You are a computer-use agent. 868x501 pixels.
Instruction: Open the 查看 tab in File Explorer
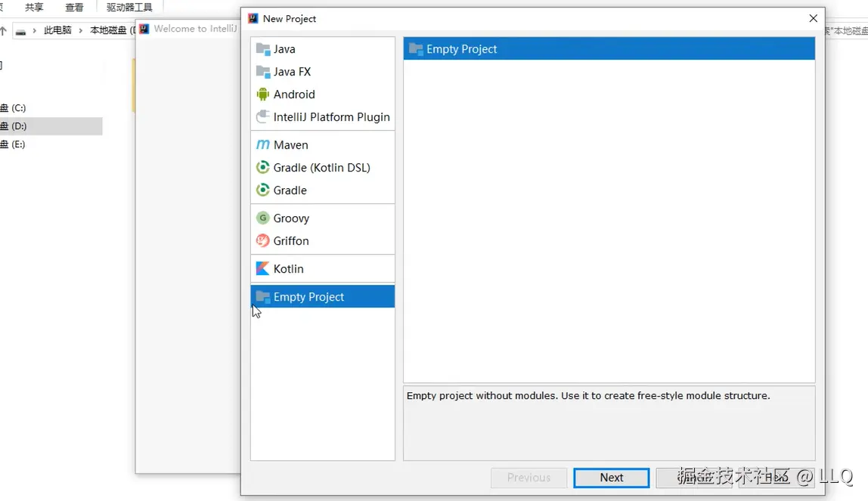pyautogui.click(x=74, y=8)
